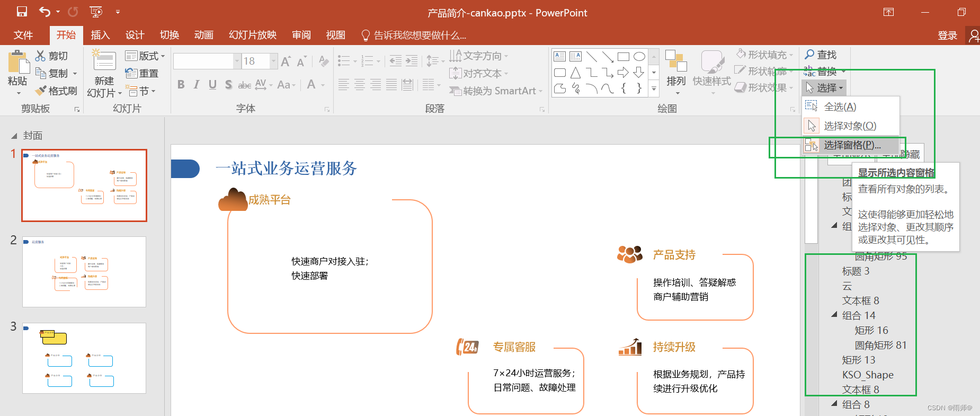Select the left brace shape in gallery
Image resolution: width=980 pixels, height=416 pixels.
tap(623, 88)
